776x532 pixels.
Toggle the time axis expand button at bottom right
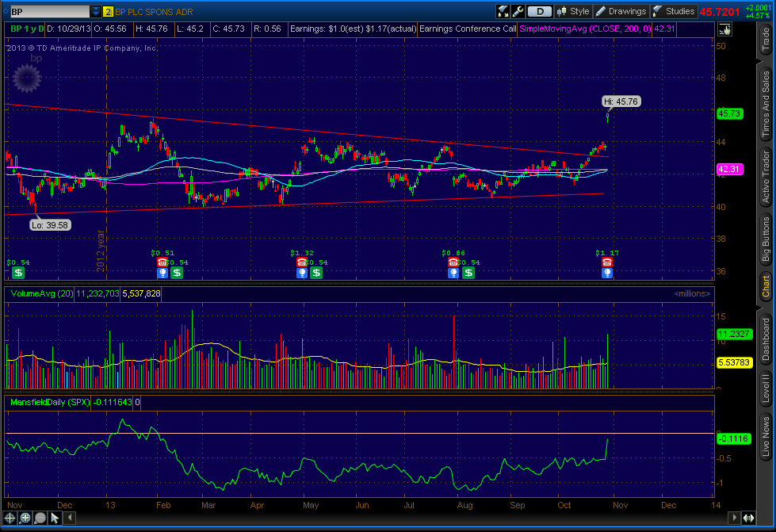pyautogui.click(x=747, y=518)
